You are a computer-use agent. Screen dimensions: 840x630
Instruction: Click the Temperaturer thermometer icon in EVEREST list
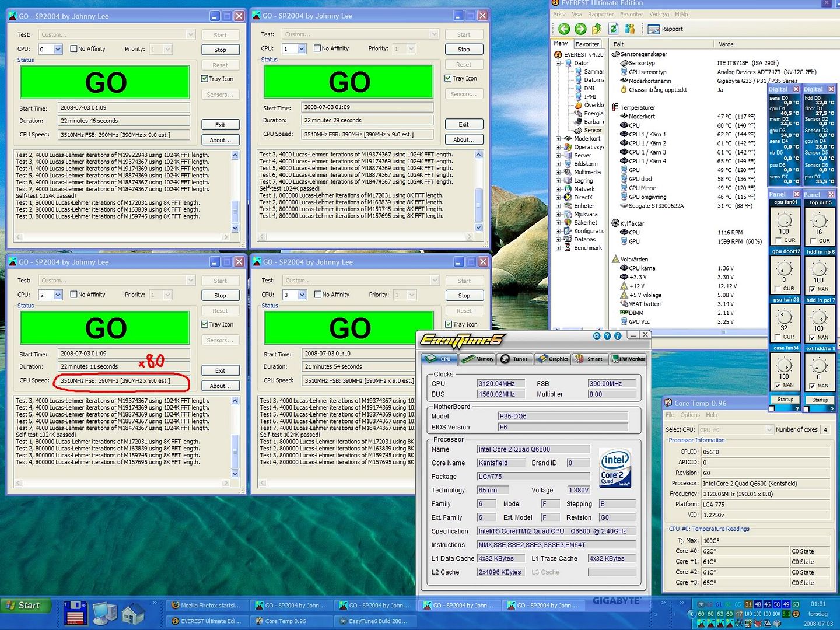click(x=615, y=107)
